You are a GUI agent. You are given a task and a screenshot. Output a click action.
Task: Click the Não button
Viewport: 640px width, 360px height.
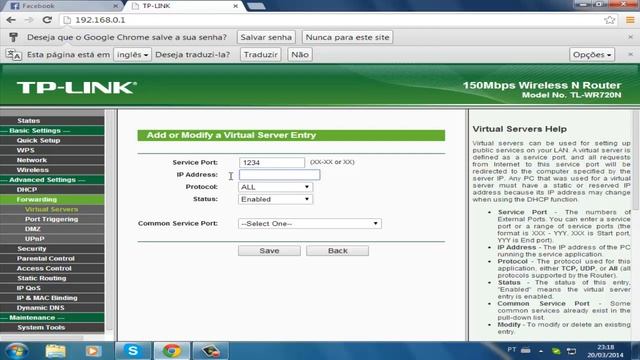coord(300,54)
